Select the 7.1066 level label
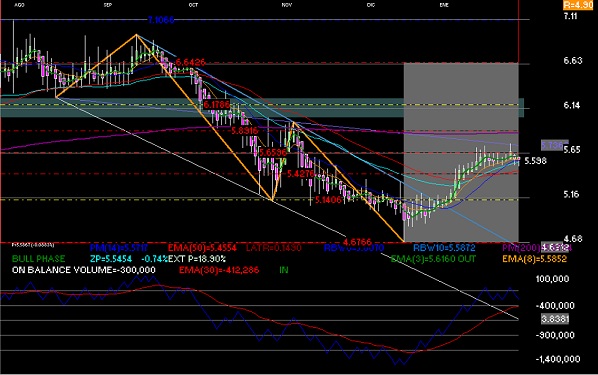This screenshot has height=375, width=598. pyautogui.click(x=161, y=20)
